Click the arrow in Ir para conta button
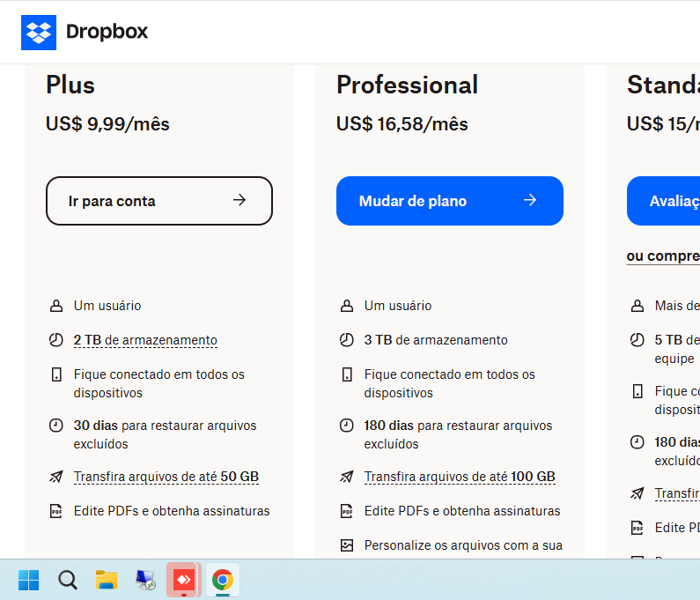The width and height of the screenshot is (700, 600). [x=239, y=200]
